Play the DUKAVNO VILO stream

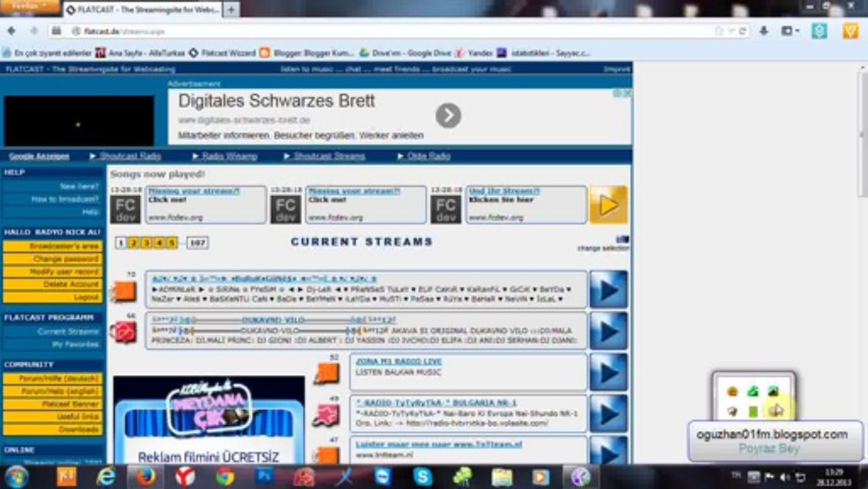click(608, 331)
